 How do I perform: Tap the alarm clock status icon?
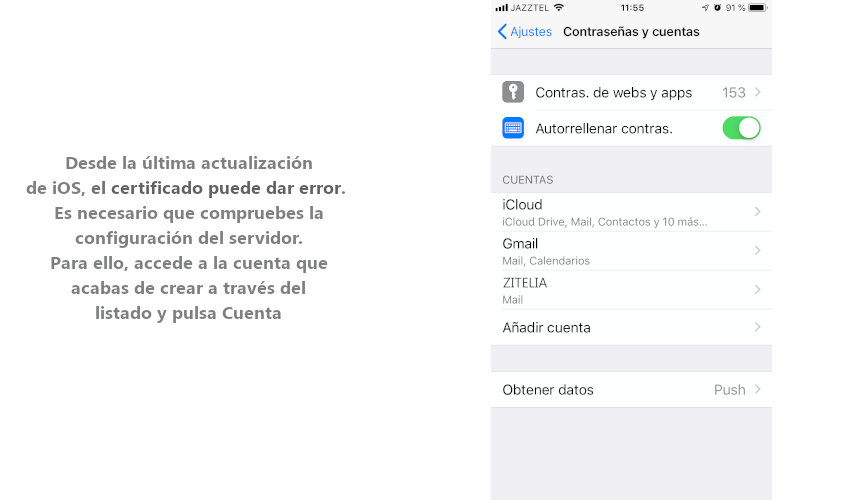(716, 7)
